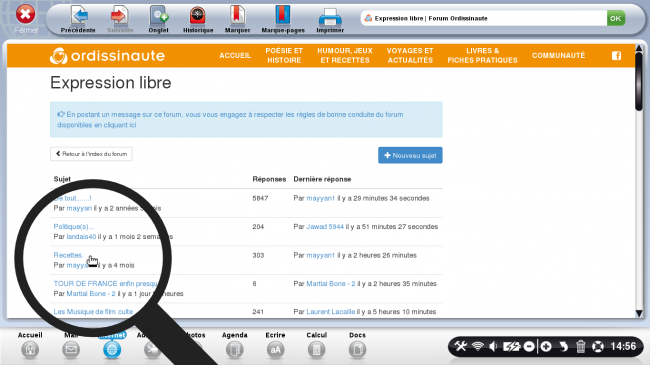Open the Marque-pages bookmarks icon

coord(283,15)
